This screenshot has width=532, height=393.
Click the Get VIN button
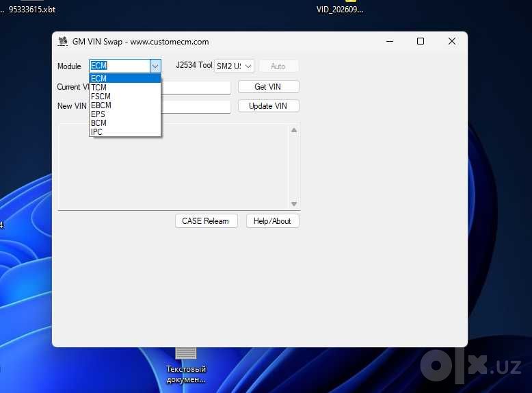[268, 87]
